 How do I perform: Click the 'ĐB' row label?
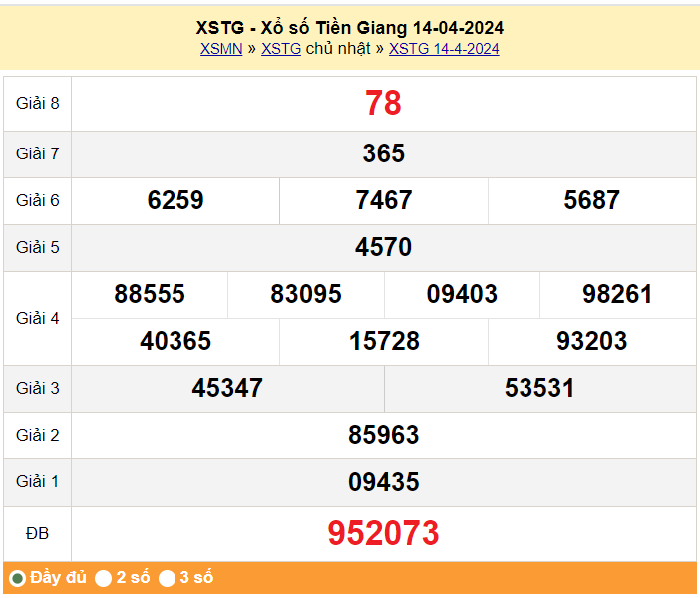pyautogui.click(x=37, y=534)
